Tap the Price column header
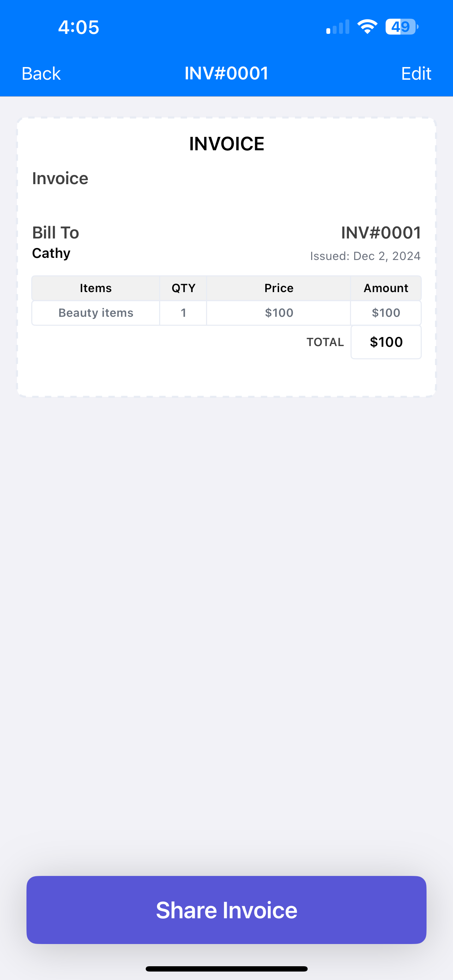Viewport: 453px width, 980px height. coord(279,288)
